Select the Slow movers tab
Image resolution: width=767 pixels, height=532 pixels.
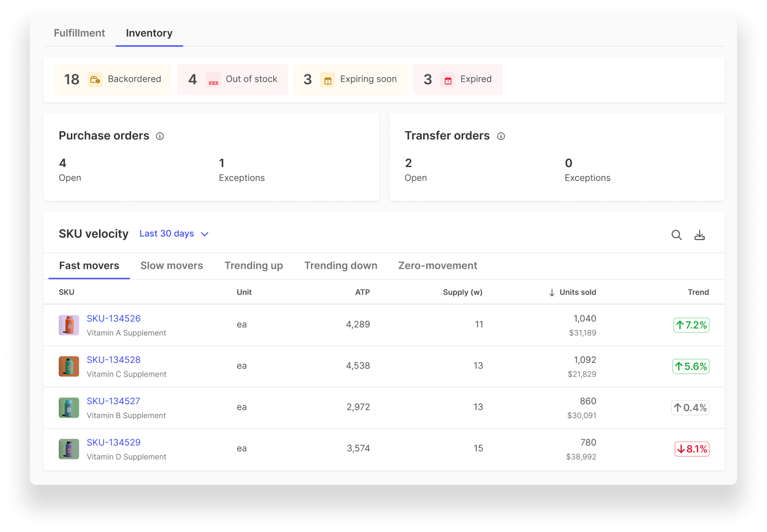click(172, 266)
